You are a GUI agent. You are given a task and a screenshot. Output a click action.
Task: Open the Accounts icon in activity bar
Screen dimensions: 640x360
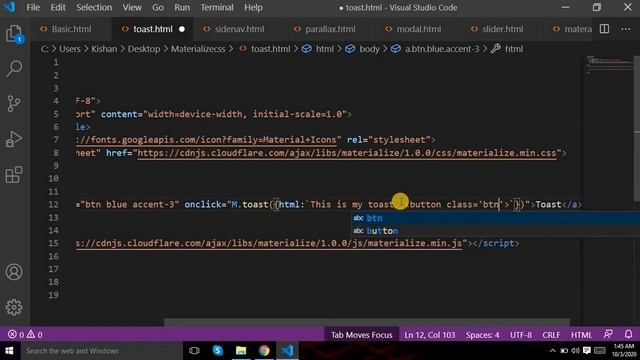[14, 272]
